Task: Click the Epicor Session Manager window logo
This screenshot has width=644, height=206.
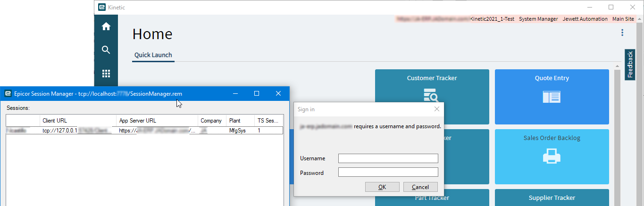Action: click(8, 93)
